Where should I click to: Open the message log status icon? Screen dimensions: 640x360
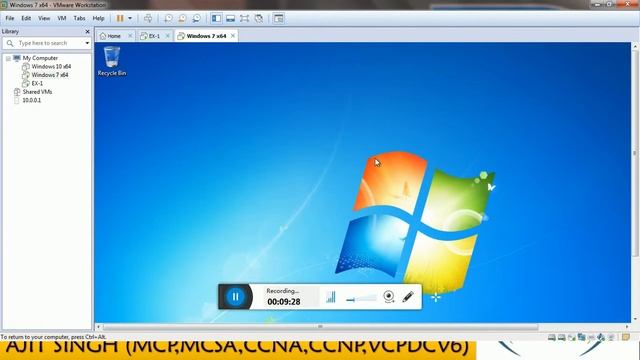click(626, 337)
